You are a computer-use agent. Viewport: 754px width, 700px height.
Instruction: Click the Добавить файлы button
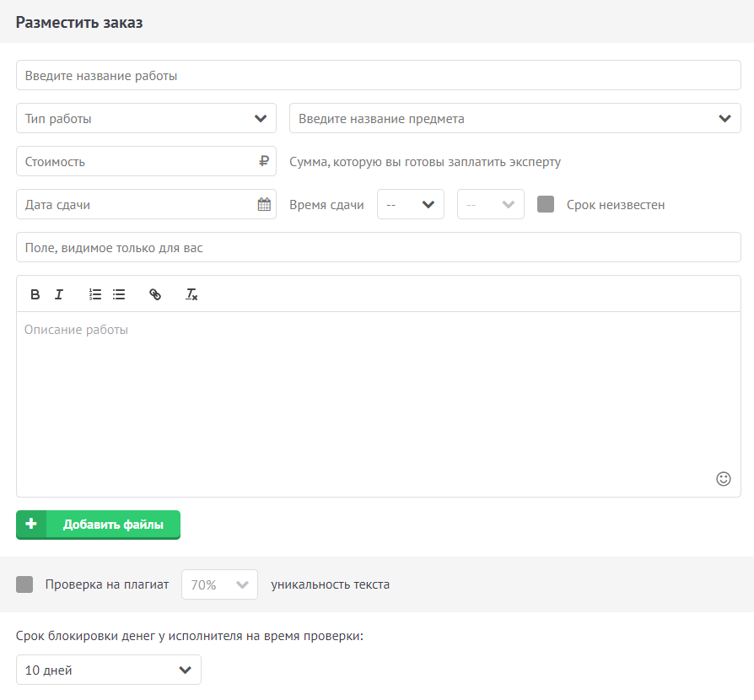click(x=98, y=525)
